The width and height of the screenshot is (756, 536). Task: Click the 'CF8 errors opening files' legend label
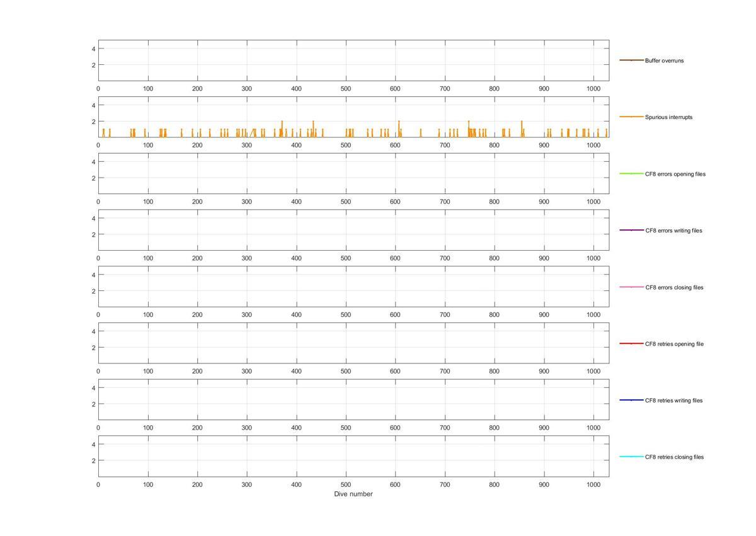pos(675,174)
